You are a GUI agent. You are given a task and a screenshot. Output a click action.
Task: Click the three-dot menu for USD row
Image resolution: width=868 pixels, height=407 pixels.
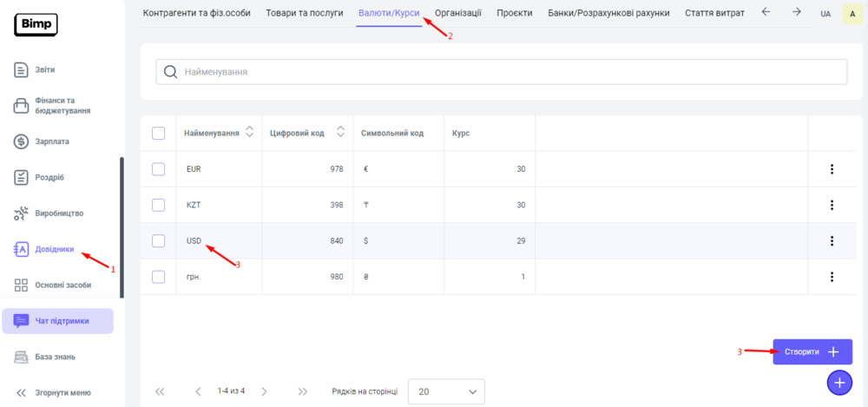pos(832,240)
